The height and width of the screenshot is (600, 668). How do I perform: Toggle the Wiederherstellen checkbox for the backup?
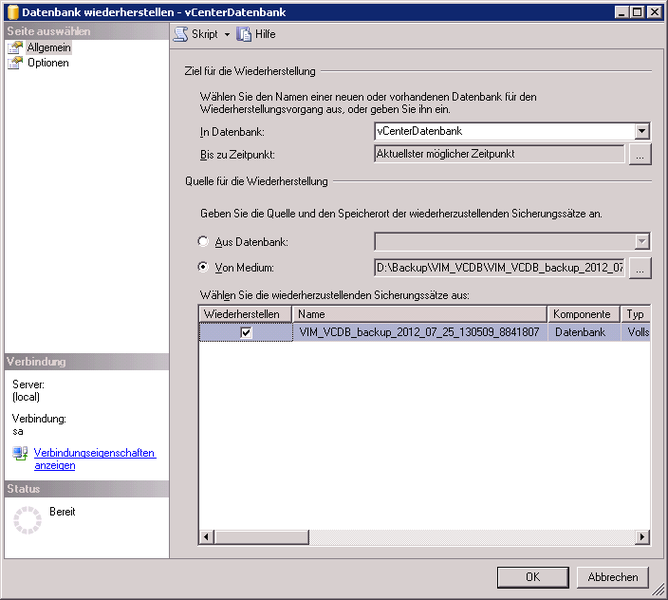pyautogui.click(x=246, y=333)
